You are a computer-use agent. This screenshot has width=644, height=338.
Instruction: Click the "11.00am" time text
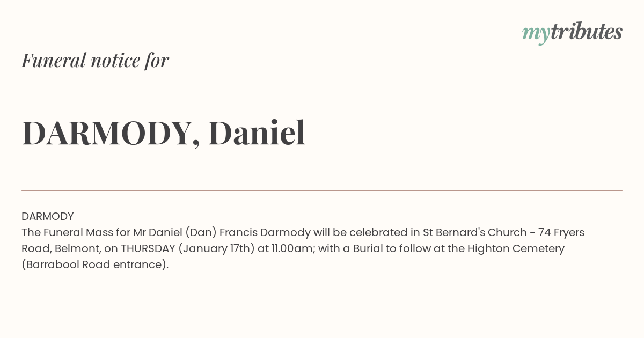click(291, 248)
